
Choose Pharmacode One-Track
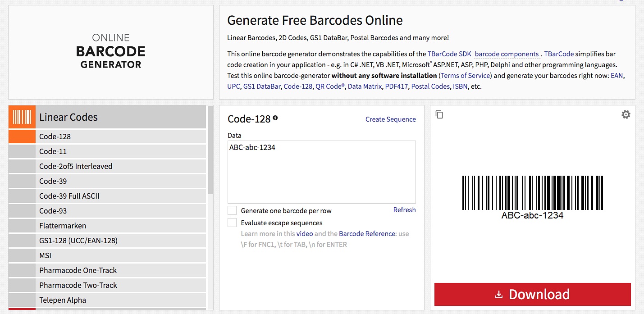(x=107, y=270)
